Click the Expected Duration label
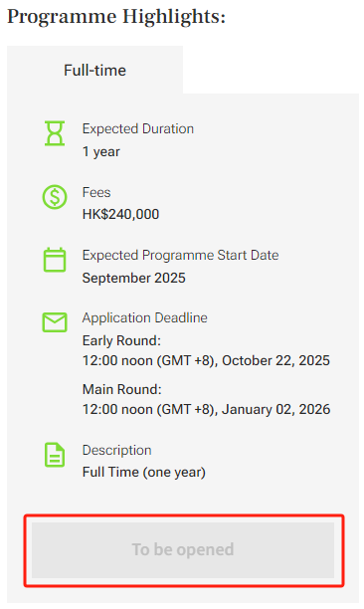 (x=138, y=128)
